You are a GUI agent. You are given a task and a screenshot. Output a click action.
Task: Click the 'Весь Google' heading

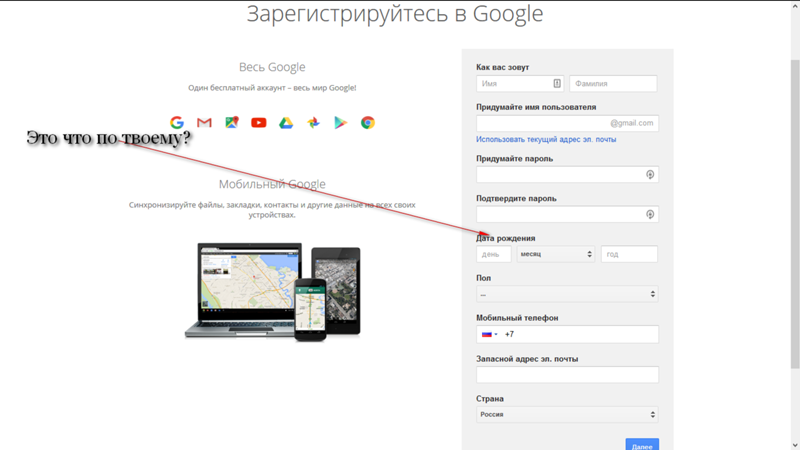coord(272,67)
